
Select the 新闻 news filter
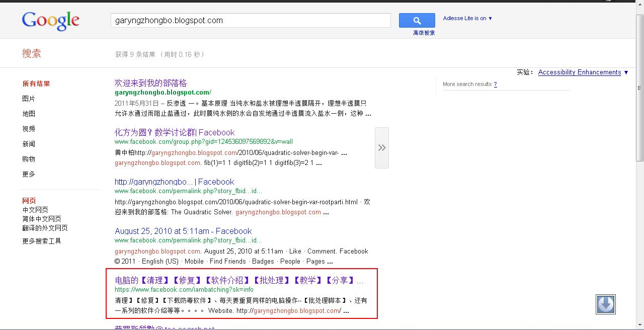pos(29,144)
